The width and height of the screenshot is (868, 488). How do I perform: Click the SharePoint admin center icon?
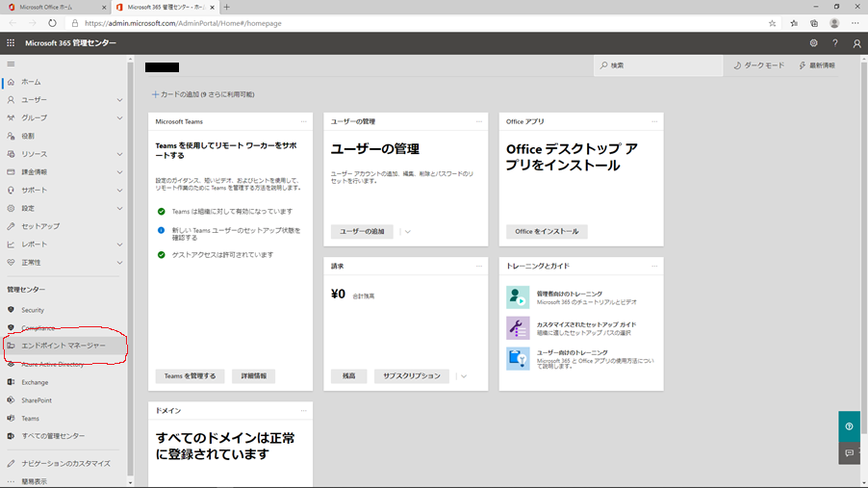11,399
